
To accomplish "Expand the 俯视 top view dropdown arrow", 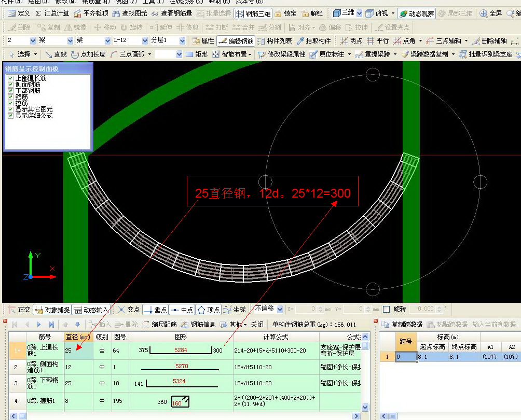I will (x=393, y=13).
